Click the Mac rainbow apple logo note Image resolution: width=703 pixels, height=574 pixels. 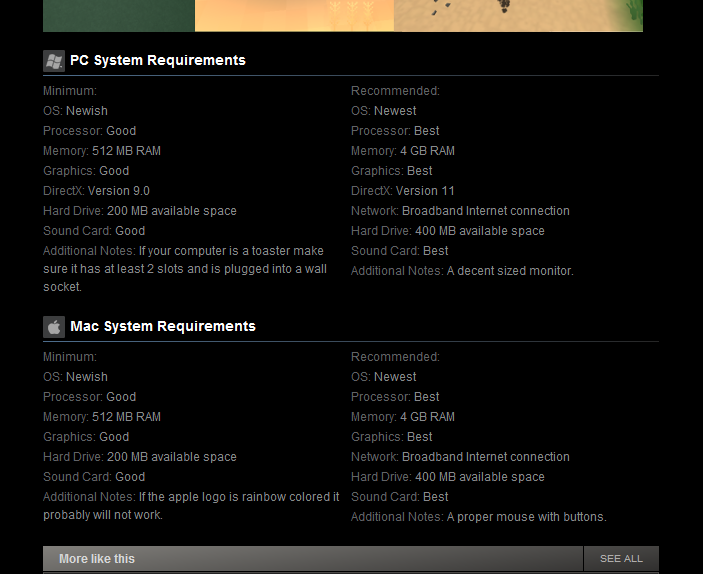tap(192, 506)
